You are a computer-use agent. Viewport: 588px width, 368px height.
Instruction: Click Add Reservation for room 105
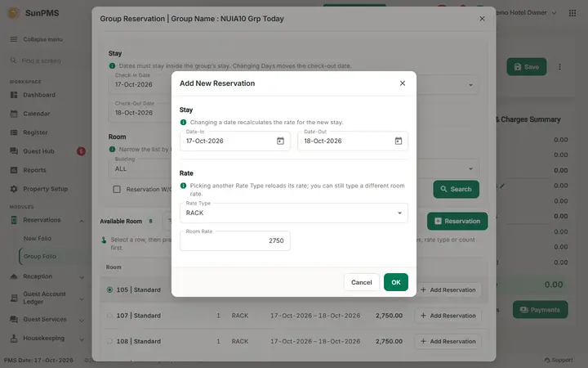[x=448, y=289]
